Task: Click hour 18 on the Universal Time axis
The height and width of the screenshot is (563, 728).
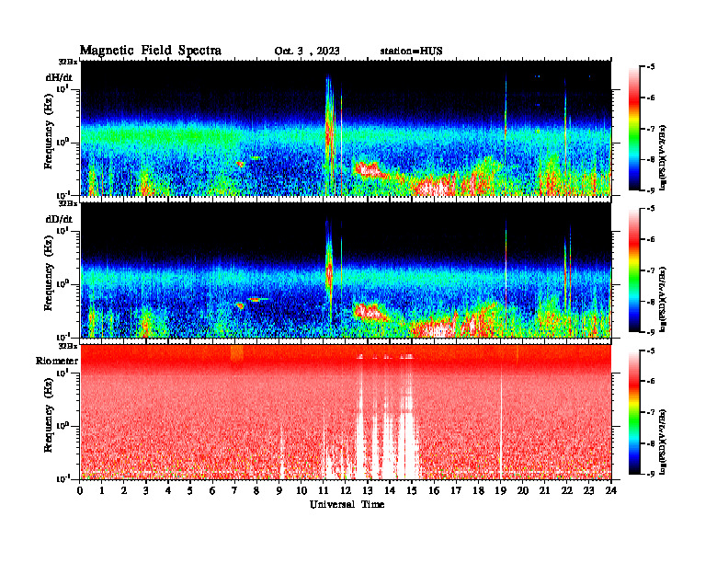Action: point(478,490)
